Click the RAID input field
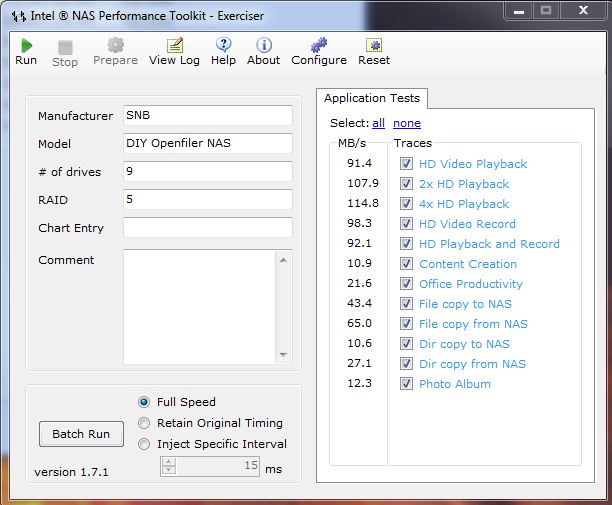612x505 pixels. [208, 199]
